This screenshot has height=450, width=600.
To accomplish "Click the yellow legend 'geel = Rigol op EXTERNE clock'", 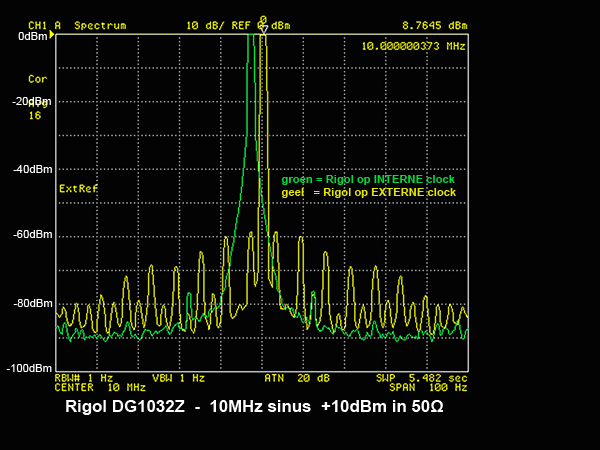I will click(x=368, y=192).
